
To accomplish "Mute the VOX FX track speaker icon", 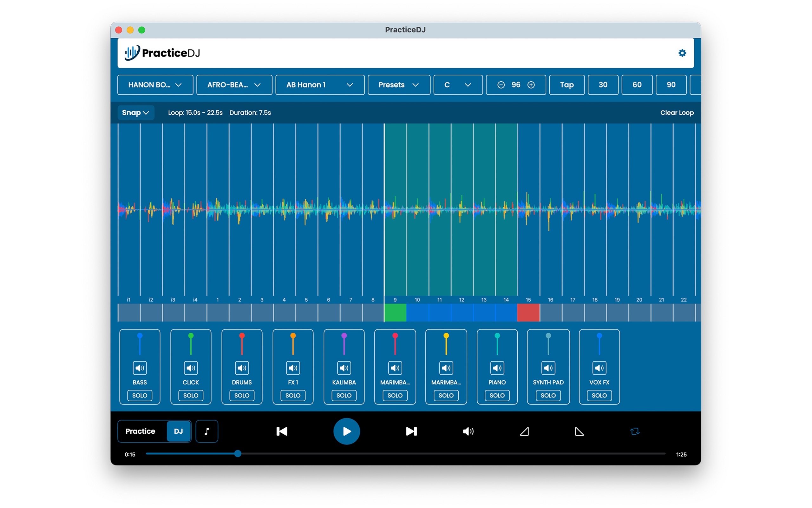I will tap(599, 368).
